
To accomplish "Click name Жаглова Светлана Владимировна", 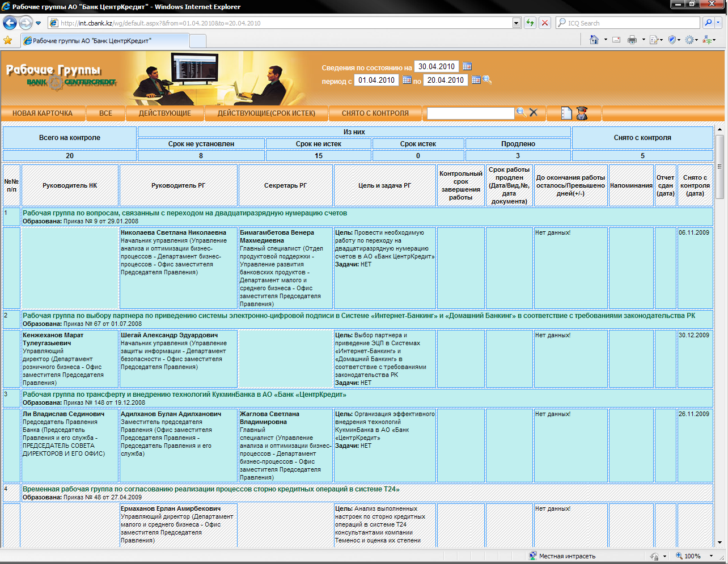I will [x=269, y=418].
